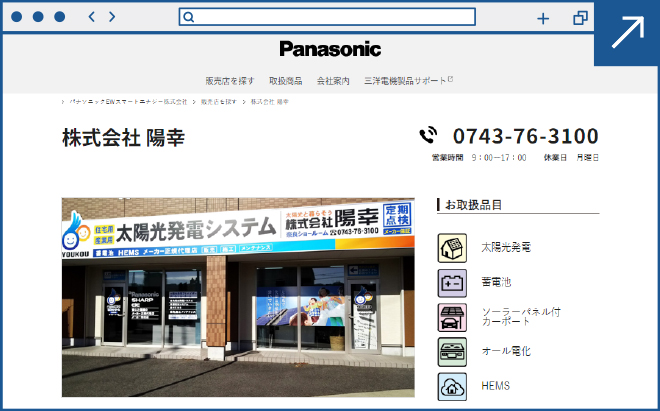Click the オール電化 cooktop icon
This screenshot has width=660, height=411.
click(452, 352)
